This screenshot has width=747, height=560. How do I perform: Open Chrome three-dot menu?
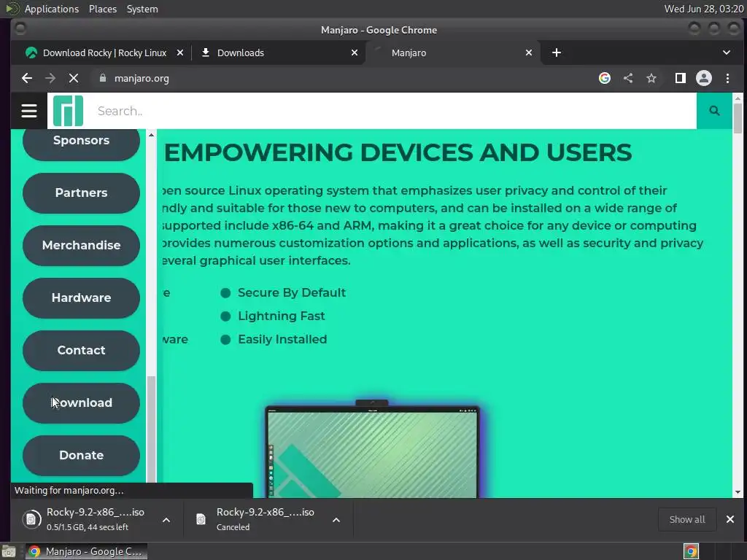[727, 78]
